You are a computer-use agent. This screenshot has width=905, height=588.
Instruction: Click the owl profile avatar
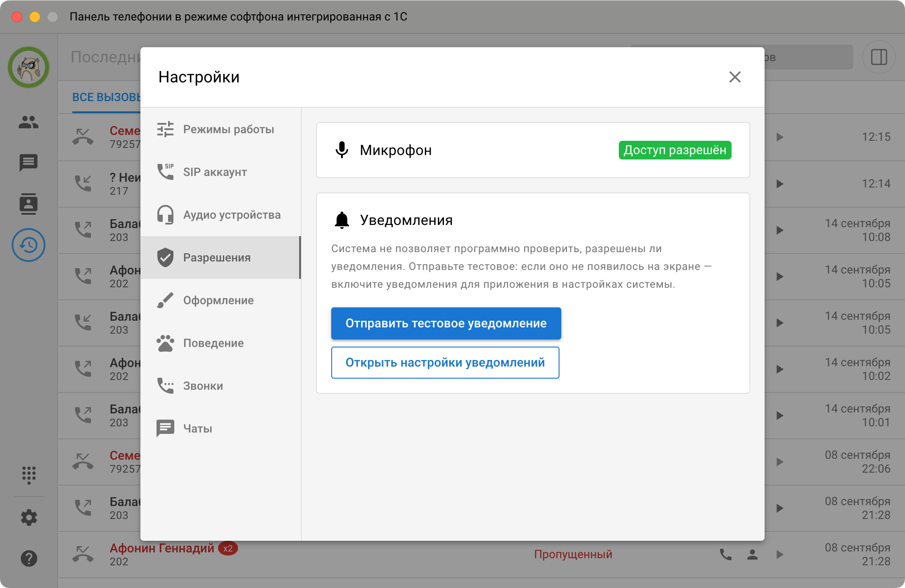(x=29, y=67)
